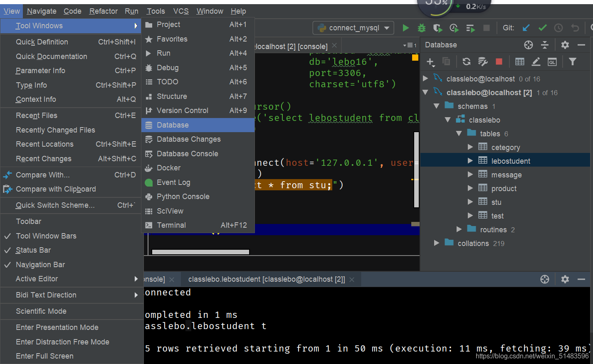Click the Database toolbar data source properties icon

(x=483, y=61)
